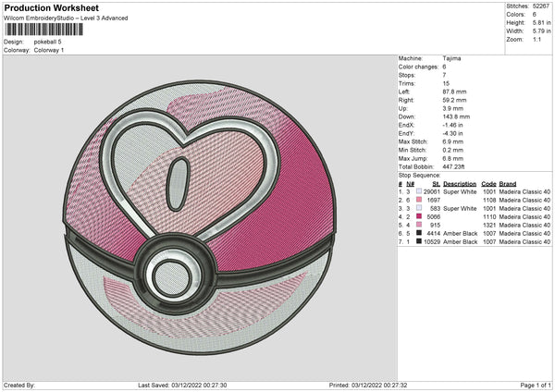555x392 pixels.
Task: Click the Stops label
Action: pyautogui.click(x=407, y=75)
